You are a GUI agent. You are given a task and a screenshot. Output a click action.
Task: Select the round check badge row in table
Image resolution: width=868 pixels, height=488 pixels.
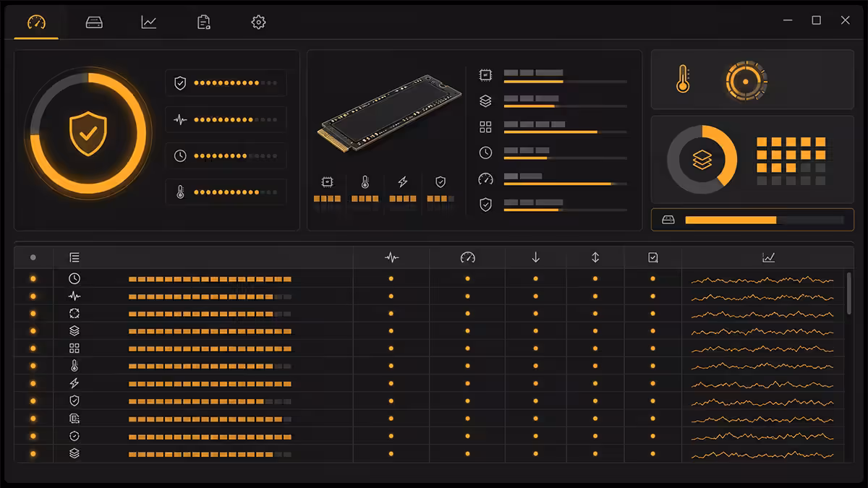429,436
